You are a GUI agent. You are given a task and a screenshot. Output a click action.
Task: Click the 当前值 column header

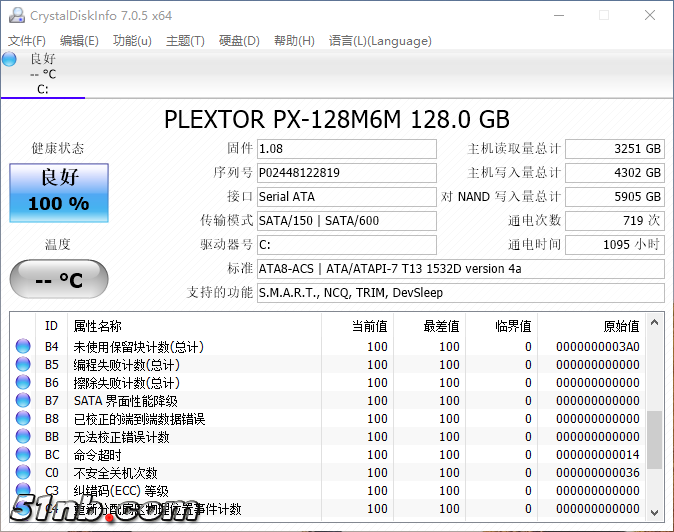click(358, 326)
